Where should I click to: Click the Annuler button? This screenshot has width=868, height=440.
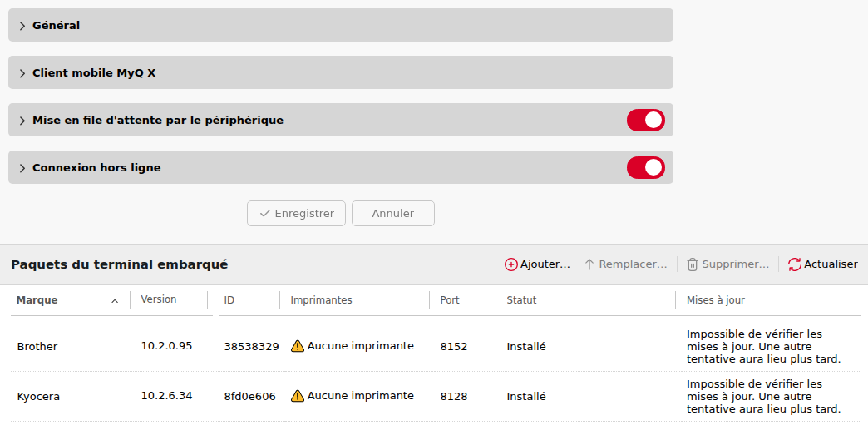(x=393, y=214)
